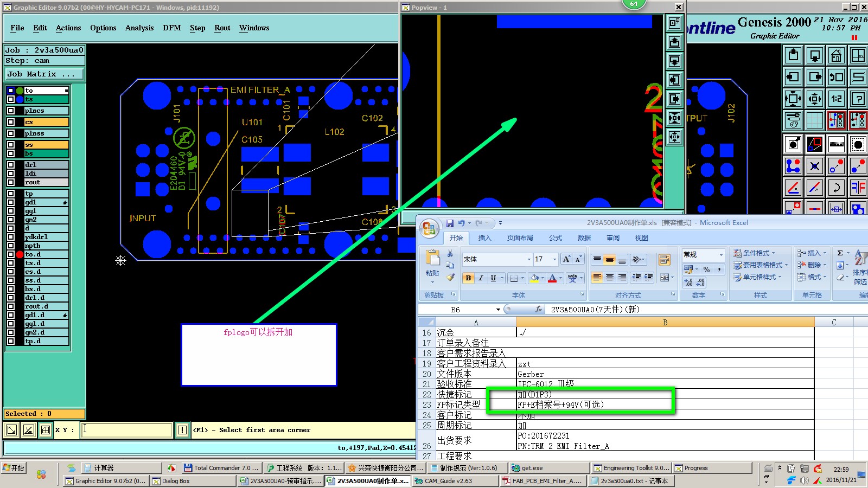The width and height of the screenshot is (868, 488).
Task: Click the pan down icon in Genesis toolbar
Action: point(815,55)
